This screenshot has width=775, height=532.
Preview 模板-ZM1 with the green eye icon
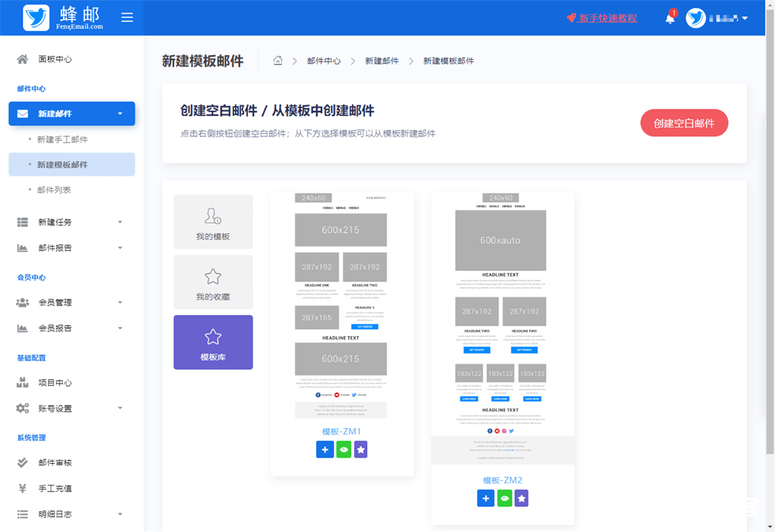[343, 449]
